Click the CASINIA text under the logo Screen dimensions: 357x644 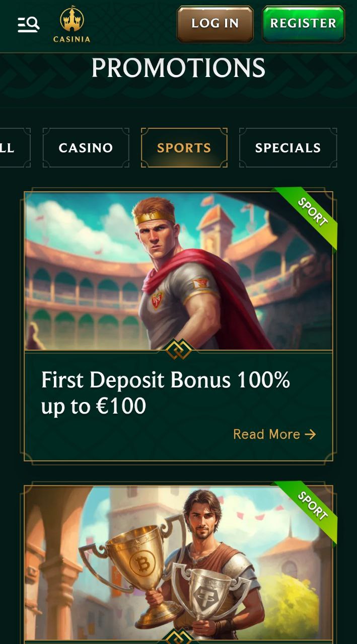[72, 39]
